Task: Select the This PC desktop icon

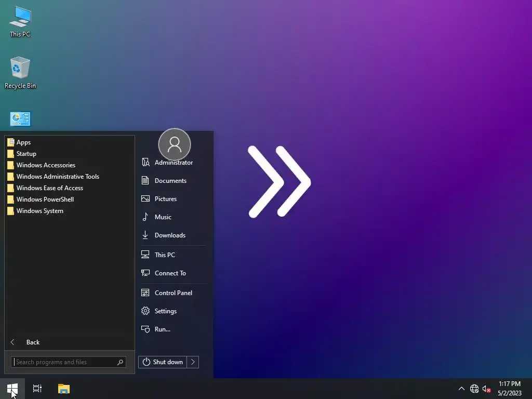Action: tap(20, 22)
